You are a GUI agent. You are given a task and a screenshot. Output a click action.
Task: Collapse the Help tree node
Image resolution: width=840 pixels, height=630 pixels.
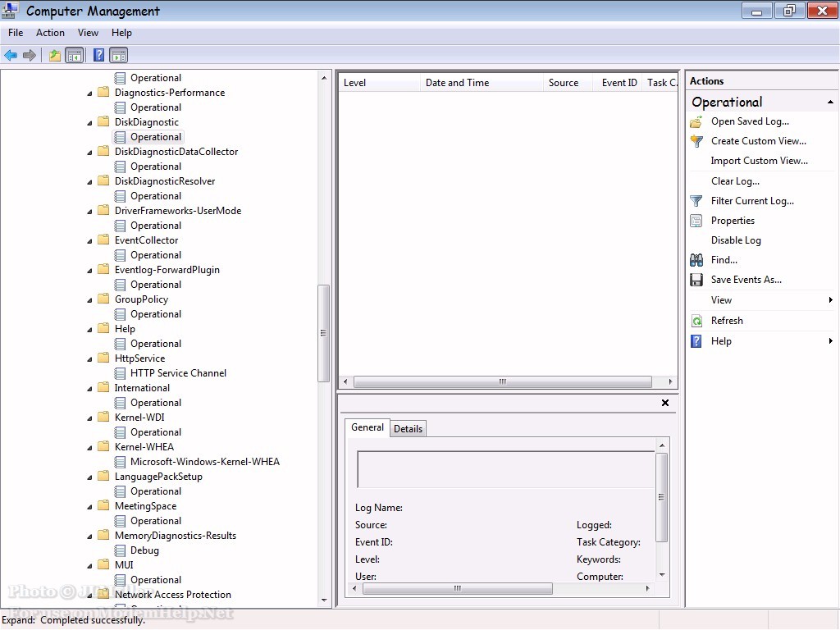89,330
